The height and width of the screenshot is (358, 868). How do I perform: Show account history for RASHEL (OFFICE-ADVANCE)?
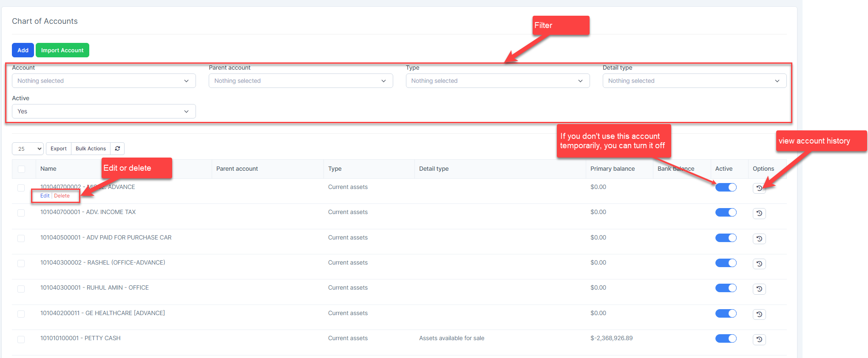pyautogui.click(x=759, y=264)
